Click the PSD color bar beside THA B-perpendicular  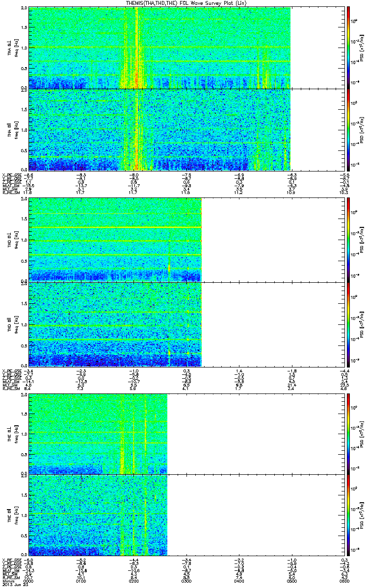349,48
